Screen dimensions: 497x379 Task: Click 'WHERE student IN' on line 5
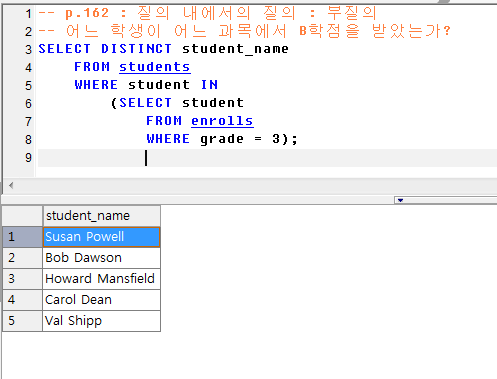(x=146, y=85)
